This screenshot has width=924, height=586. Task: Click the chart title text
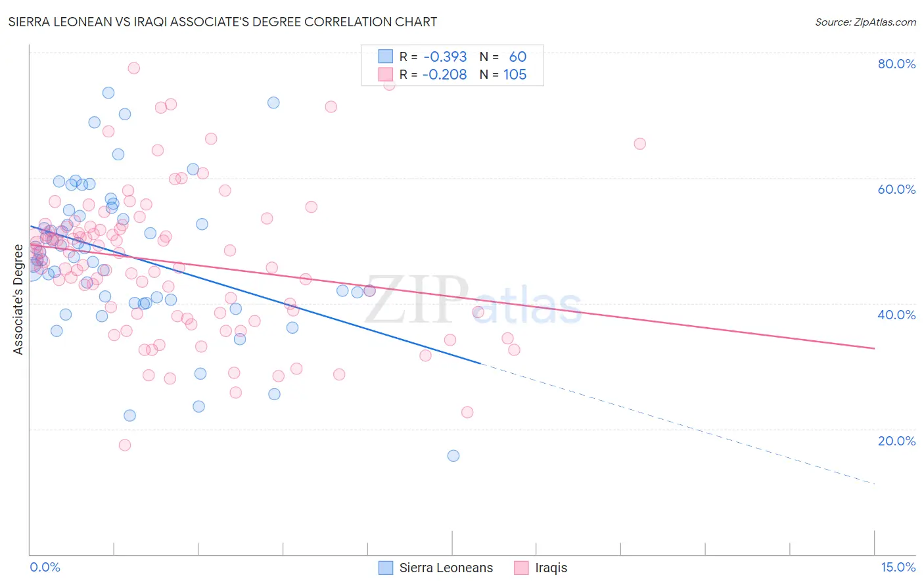click(x=223, y=22)
